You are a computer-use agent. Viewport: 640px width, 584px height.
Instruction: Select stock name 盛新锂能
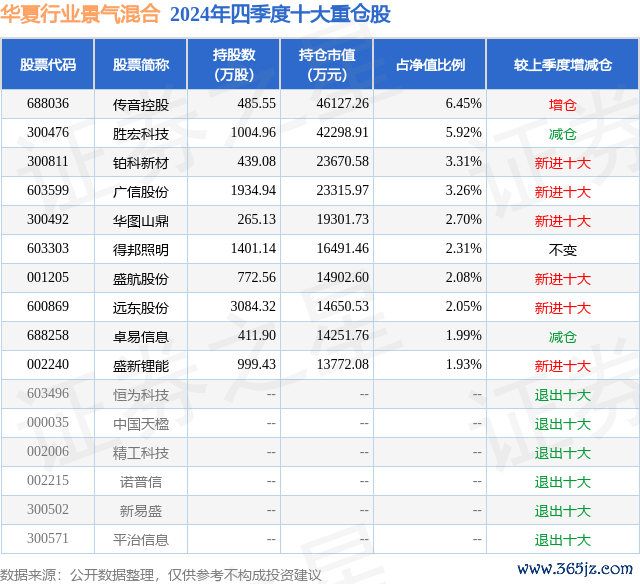click(x=141, y=366)
